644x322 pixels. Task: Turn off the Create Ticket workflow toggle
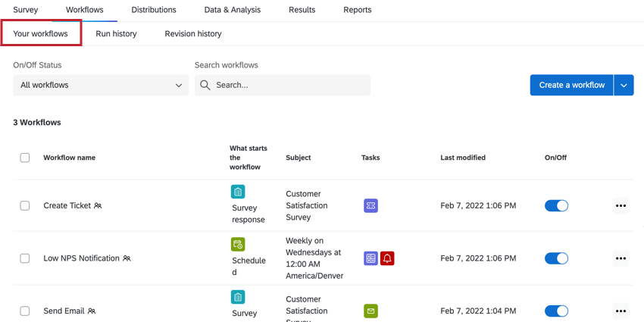tap(556, 205)
